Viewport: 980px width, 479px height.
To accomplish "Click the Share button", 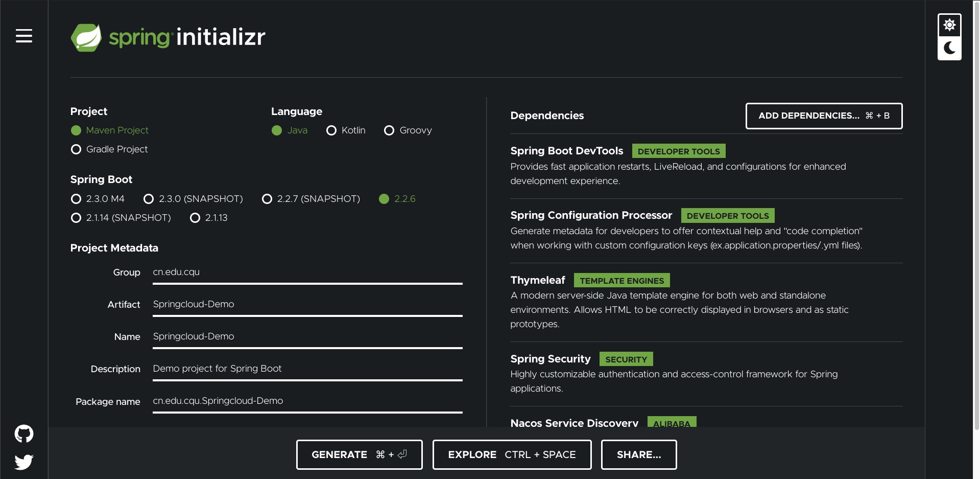I will 639,454.
